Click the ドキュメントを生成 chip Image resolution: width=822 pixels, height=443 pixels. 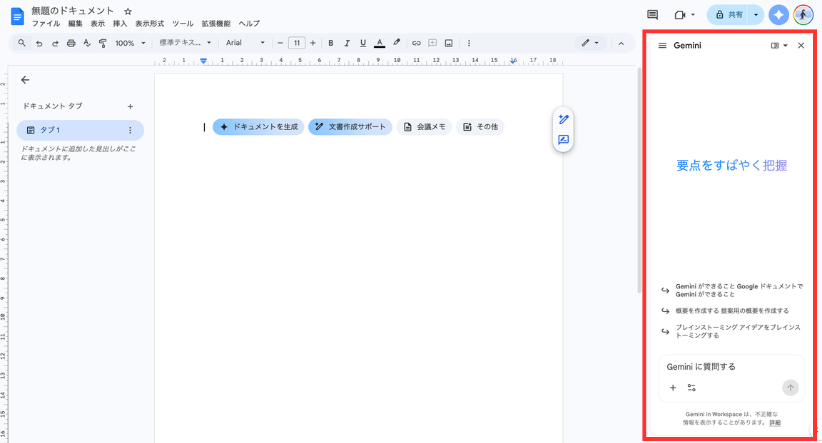(x=258, y=127)
